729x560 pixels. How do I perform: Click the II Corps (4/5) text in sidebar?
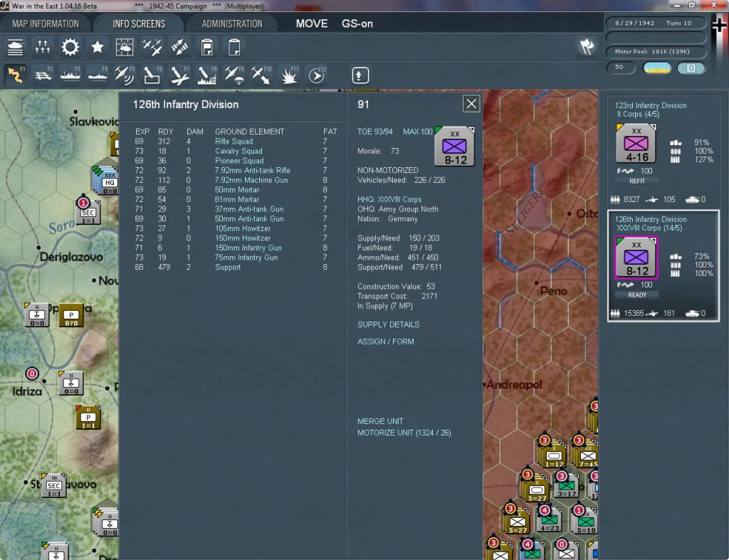tap(638, 114)
